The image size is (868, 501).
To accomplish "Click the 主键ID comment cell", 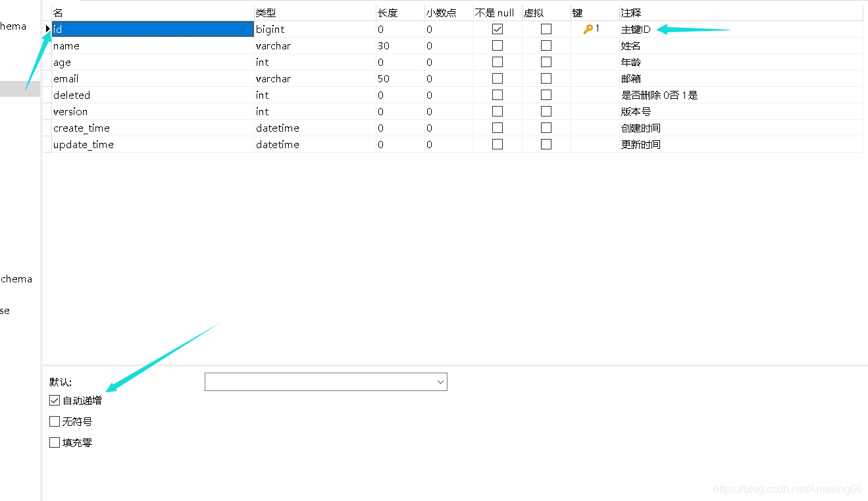I will pyautogui.click(x=741, y=29).
